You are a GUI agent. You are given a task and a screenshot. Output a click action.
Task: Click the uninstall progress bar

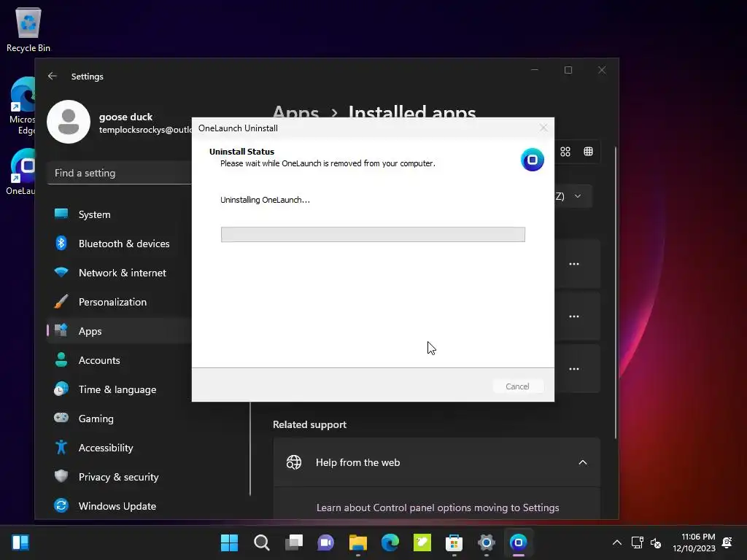[x=373, y=234]
